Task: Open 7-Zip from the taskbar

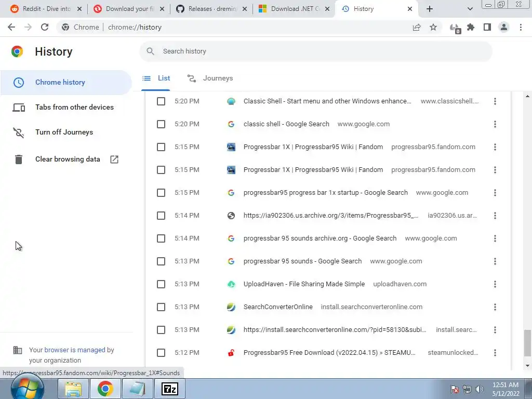Action: click(x=170, y=389)
